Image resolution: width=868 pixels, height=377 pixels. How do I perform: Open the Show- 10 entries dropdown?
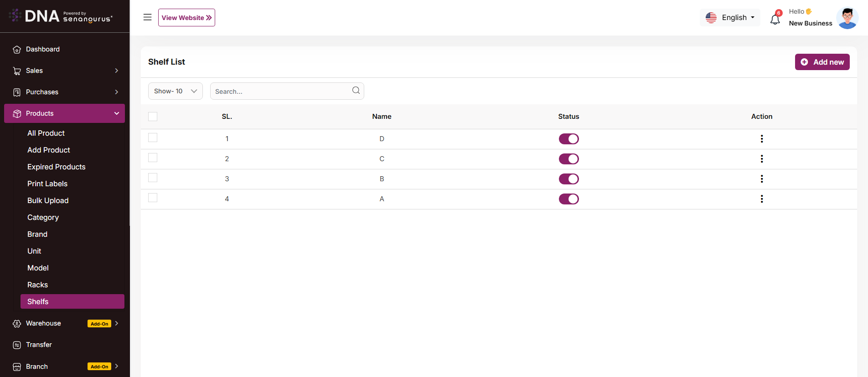pyautogui.click(x=175, y=91)
